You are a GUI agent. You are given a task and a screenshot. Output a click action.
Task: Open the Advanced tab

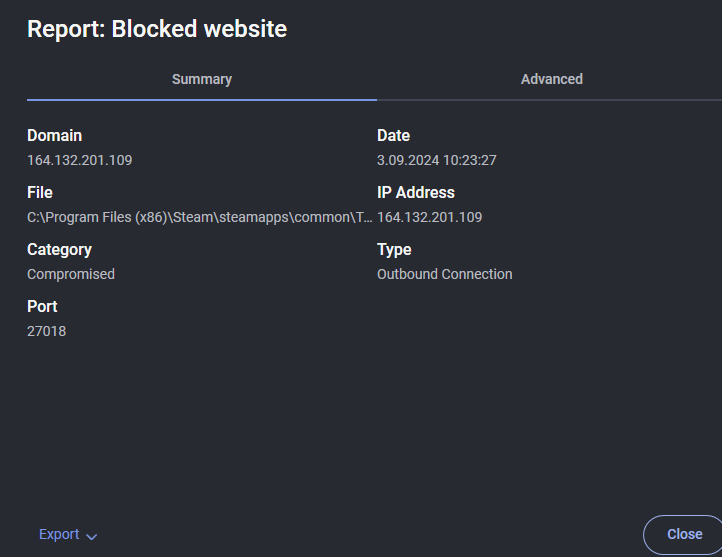coord(551,79)
